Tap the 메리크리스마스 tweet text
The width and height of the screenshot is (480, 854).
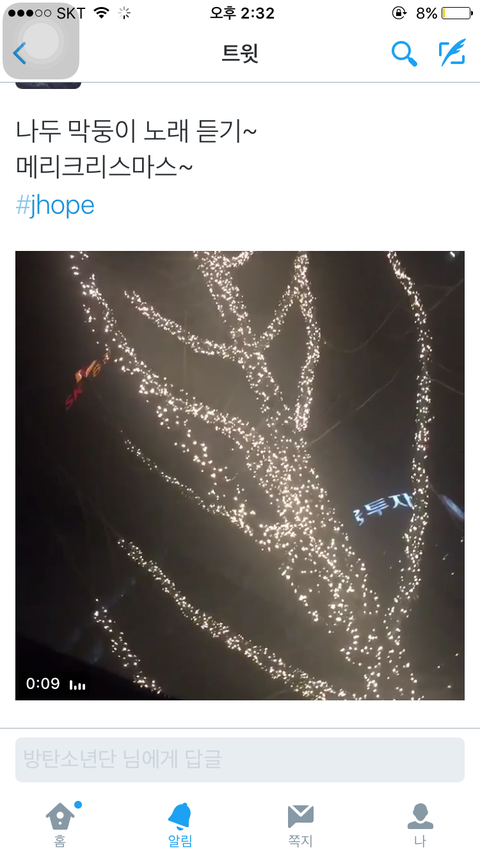[104, 167]
